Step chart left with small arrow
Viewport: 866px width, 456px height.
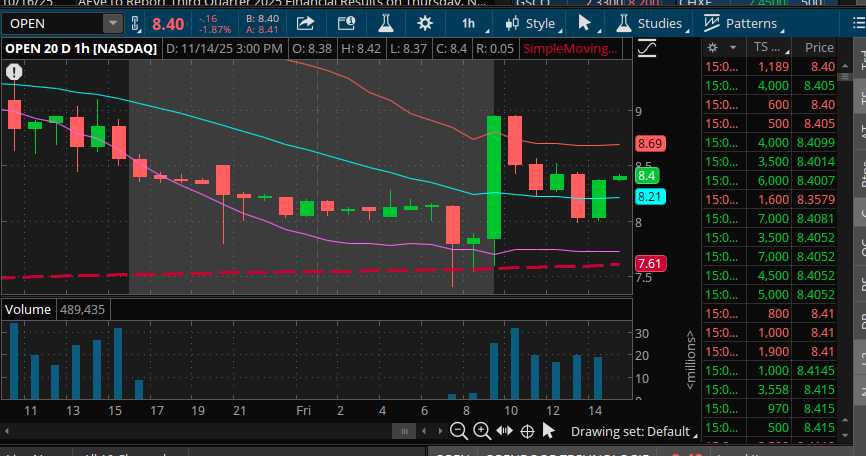424,431
